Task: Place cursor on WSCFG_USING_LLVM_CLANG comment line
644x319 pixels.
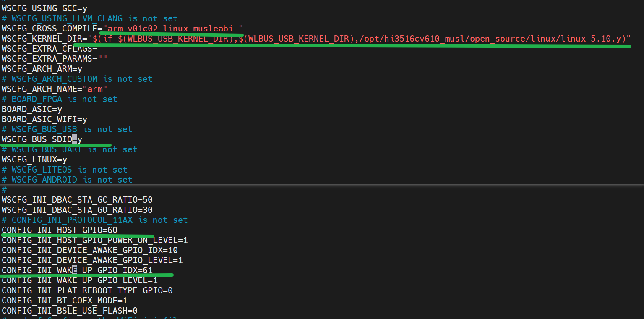Action: pyautogui.click(x=89, y=18)
